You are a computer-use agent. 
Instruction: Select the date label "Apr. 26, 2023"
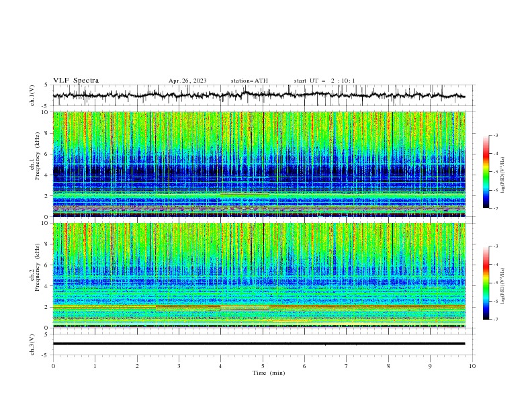click(x=187, y=81)
